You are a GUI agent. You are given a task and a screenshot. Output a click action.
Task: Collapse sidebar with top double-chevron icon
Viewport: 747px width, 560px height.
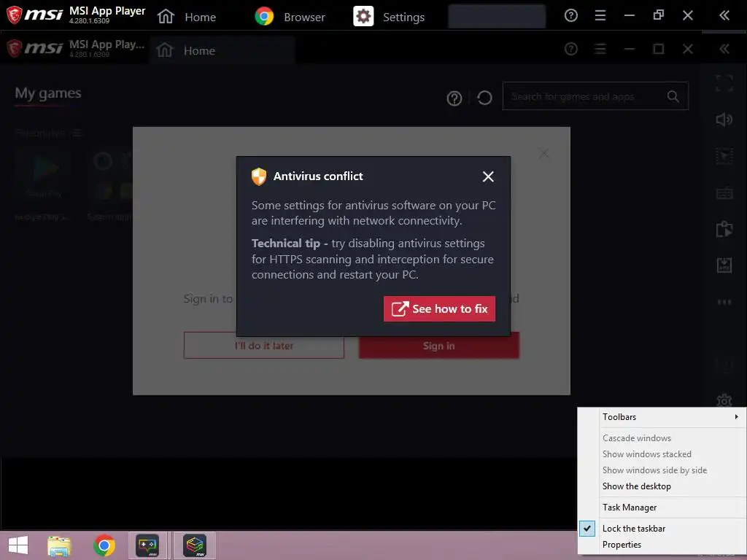(x=724, y=16)
